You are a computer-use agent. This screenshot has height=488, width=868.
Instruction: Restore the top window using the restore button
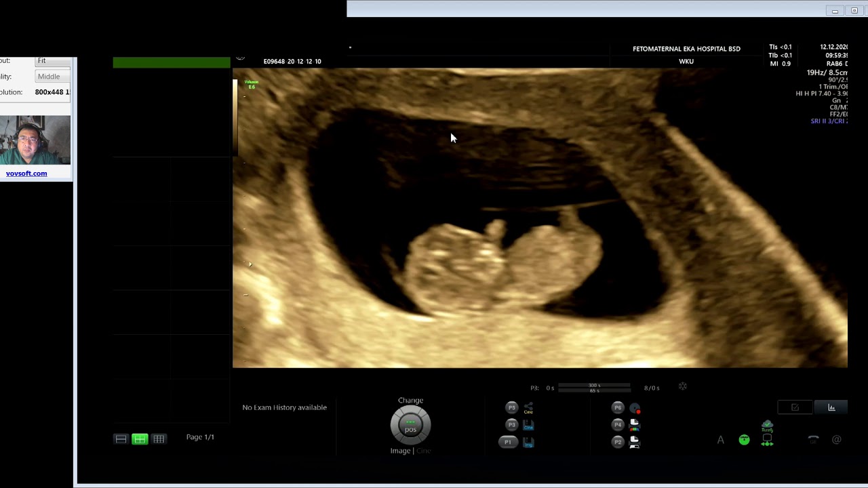854,10
